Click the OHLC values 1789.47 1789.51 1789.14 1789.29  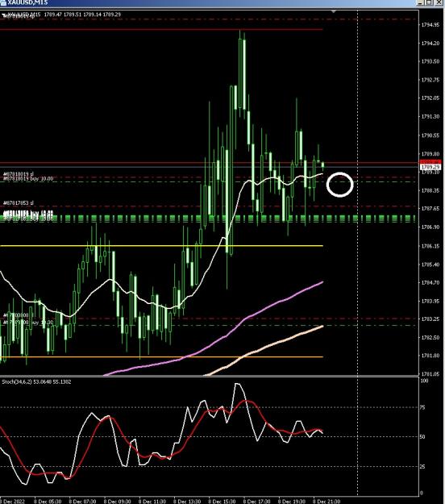82,15
